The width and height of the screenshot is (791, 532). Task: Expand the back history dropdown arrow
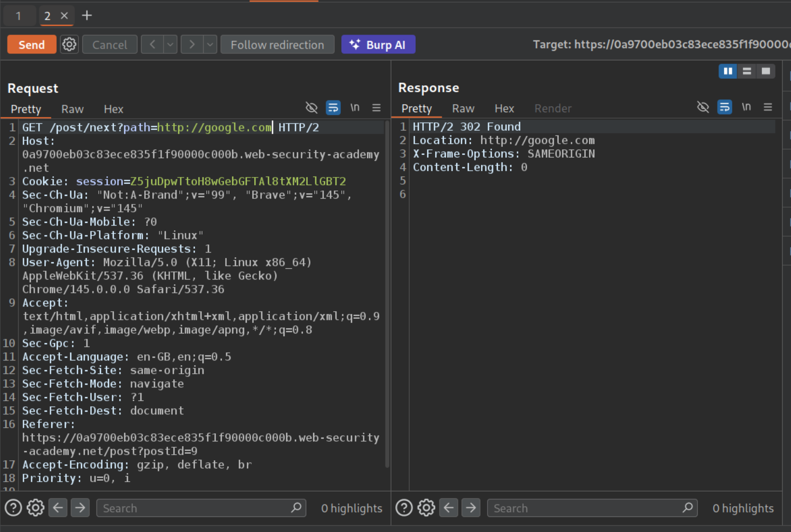[x=170, y=45]
